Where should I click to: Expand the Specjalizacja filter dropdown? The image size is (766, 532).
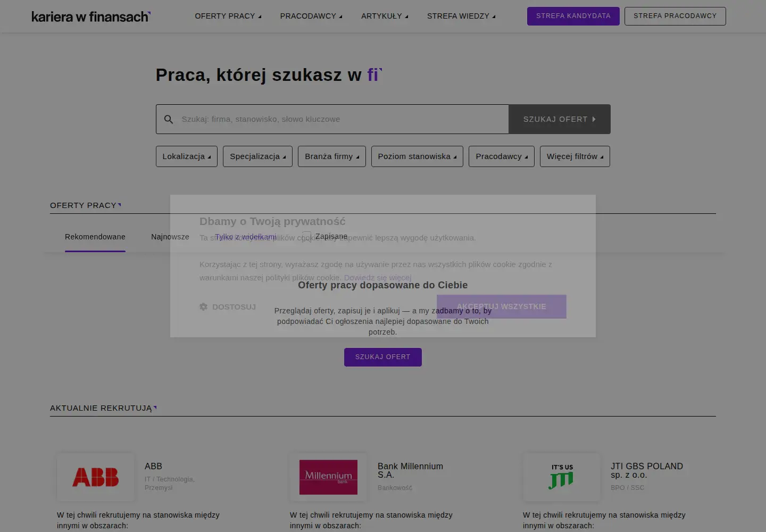[257, 156]
